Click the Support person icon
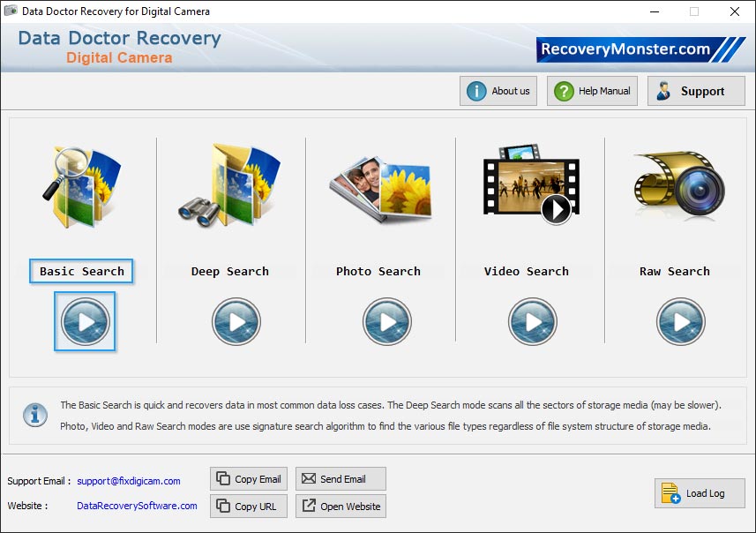The height and width of the screenshot is (533, 756). [x=664, y=90]
